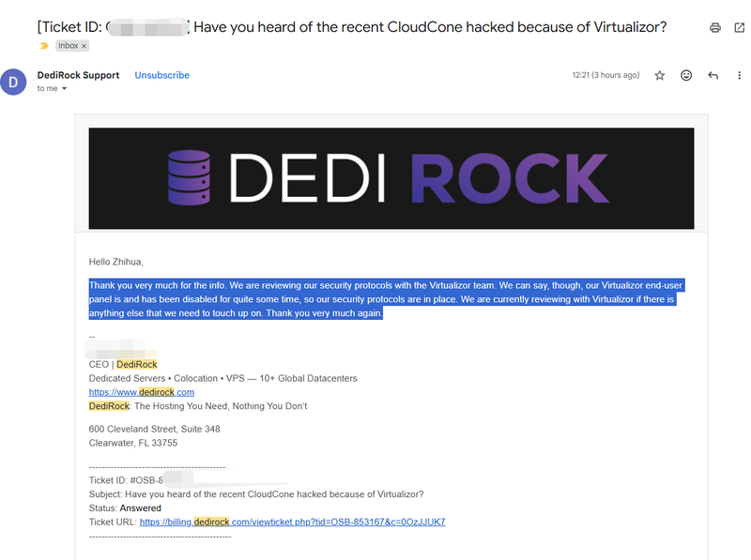Click the 12:21 email timestamp

click(605, 75)
